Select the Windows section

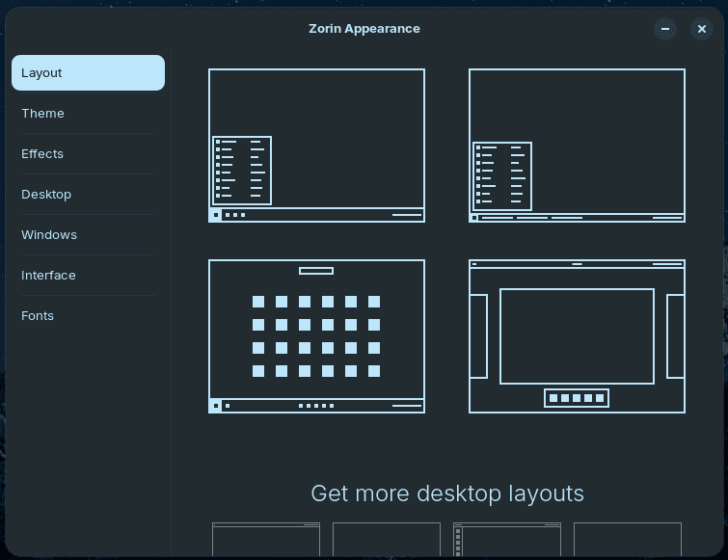coord(88,234)
